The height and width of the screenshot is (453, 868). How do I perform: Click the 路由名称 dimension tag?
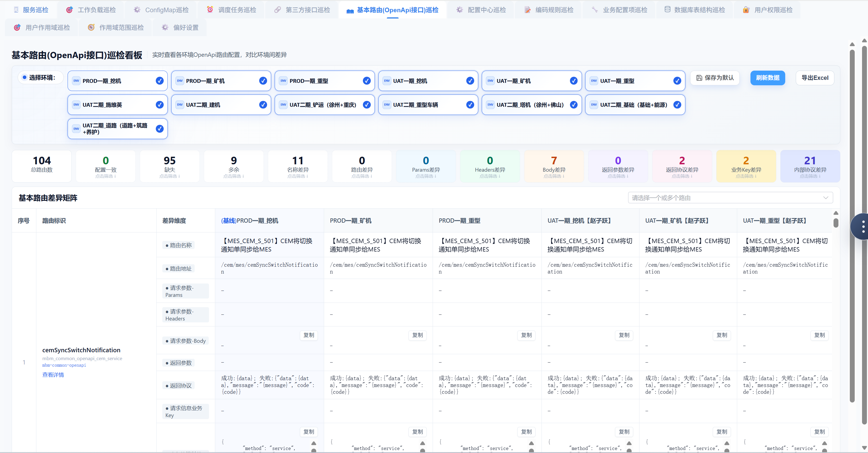coord(179,245)
